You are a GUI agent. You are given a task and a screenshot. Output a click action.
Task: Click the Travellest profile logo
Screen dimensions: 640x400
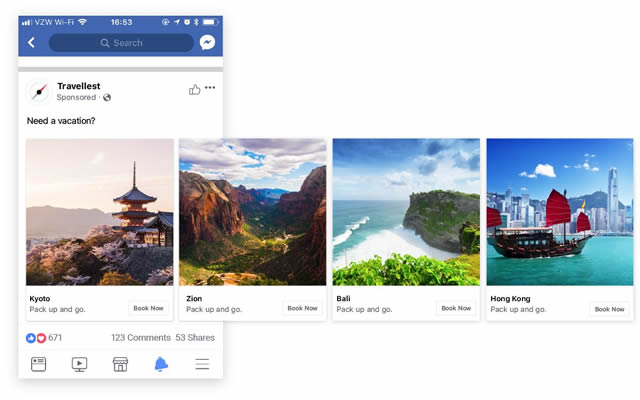[x=39, y=92]
